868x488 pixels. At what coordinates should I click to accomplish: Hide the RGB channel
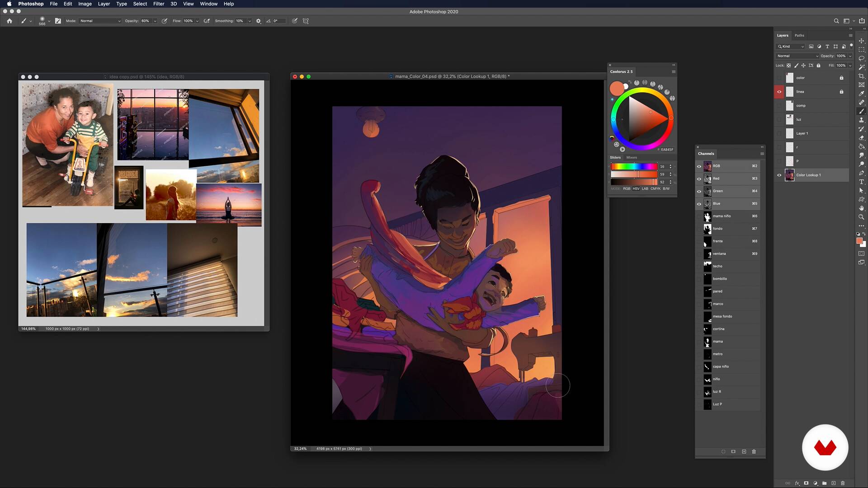[x=699, y=166]
